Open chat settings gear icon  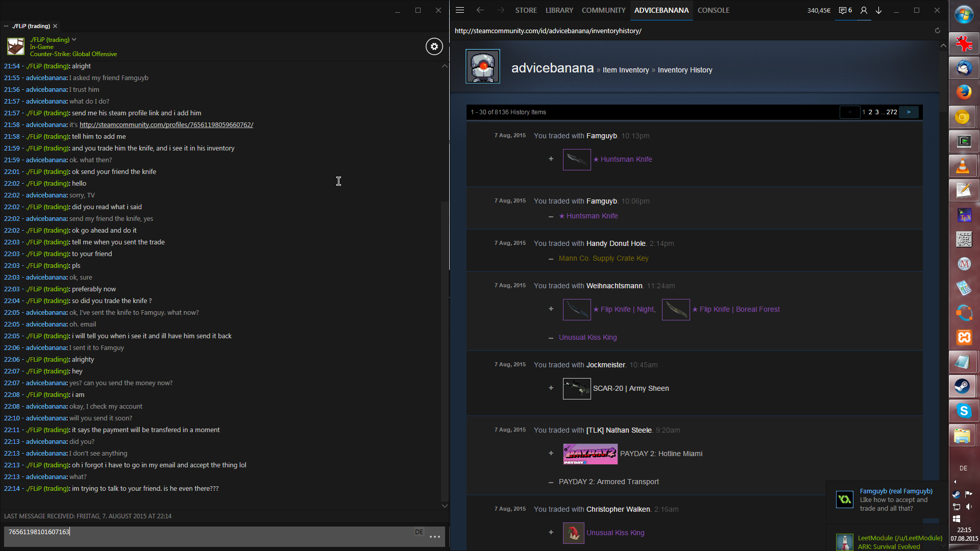[434, 46]
